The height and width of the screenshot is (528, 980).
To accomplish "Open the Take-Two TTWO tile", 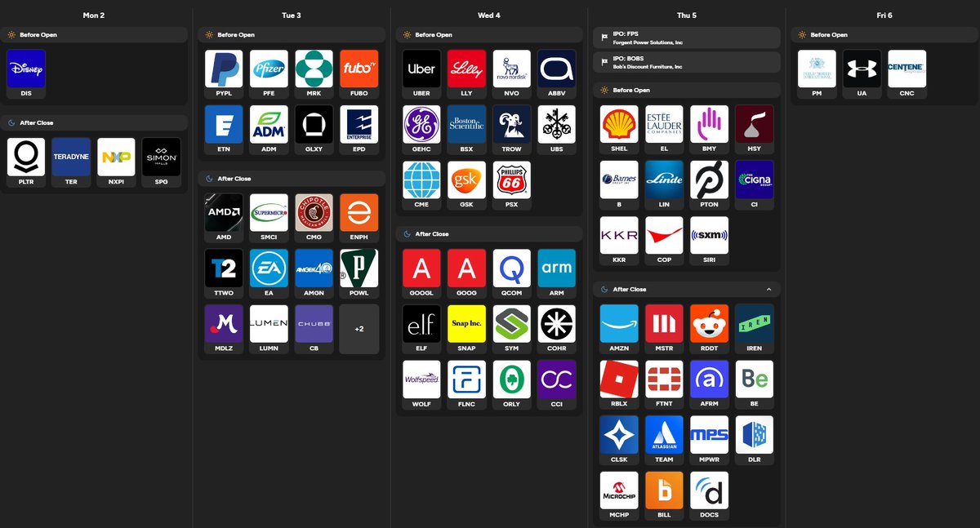I will click(x=224, y=273).
